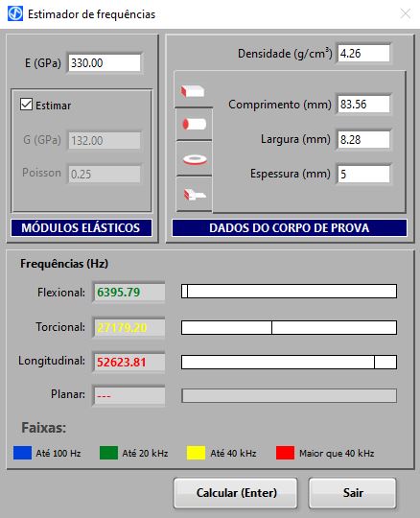Image resolution: width=420 pixels, height=518 pixels.
Task: Click the red Maior que 40 kHz swatch
Action: (285, 453)
